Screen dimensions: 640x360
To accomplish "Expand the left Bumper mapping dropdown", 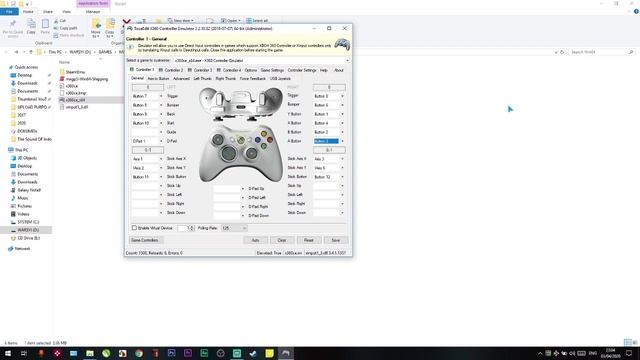I will (161, 105).
